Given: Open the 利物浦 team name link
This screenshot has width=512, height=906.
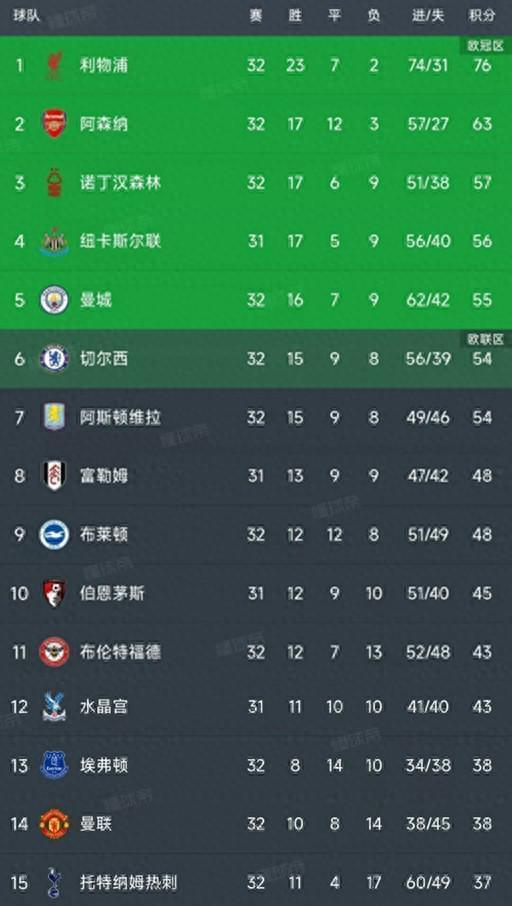Looking at the screenshot, I should (x=104, y=65).
